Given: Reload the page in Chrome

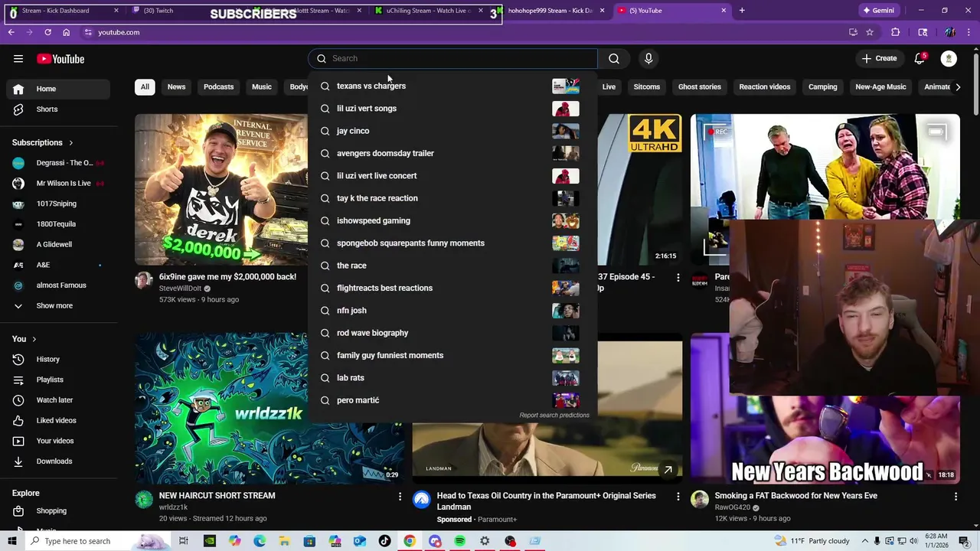Looking at the screenshot, I should (47, 32).
